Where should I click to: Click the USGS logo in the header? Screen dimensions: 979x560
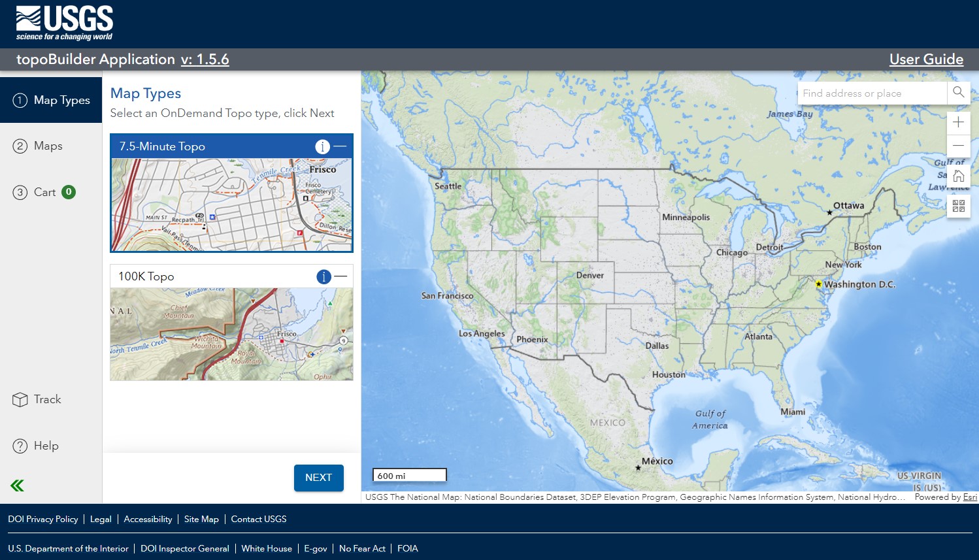point(65,23)
